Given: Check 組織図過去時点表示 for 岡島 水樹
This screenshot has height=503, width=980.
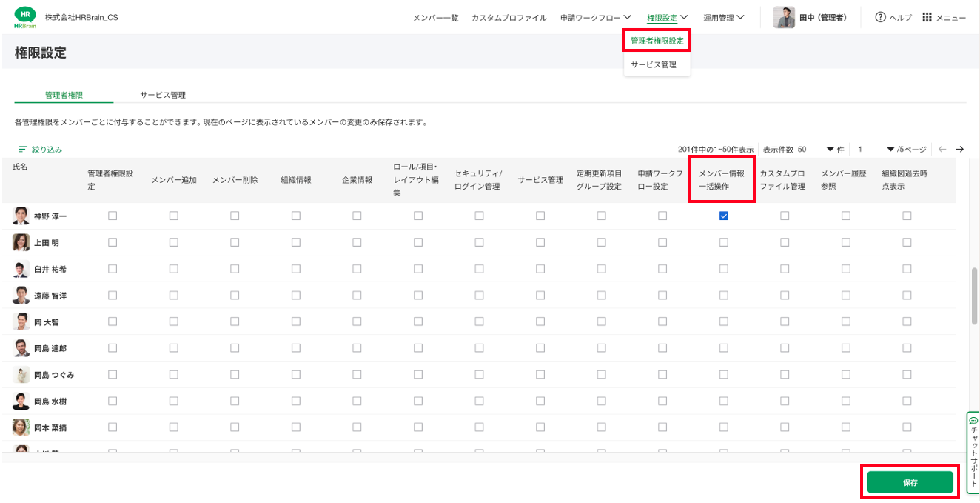Looking at the screenshot, I should [907, 401].
